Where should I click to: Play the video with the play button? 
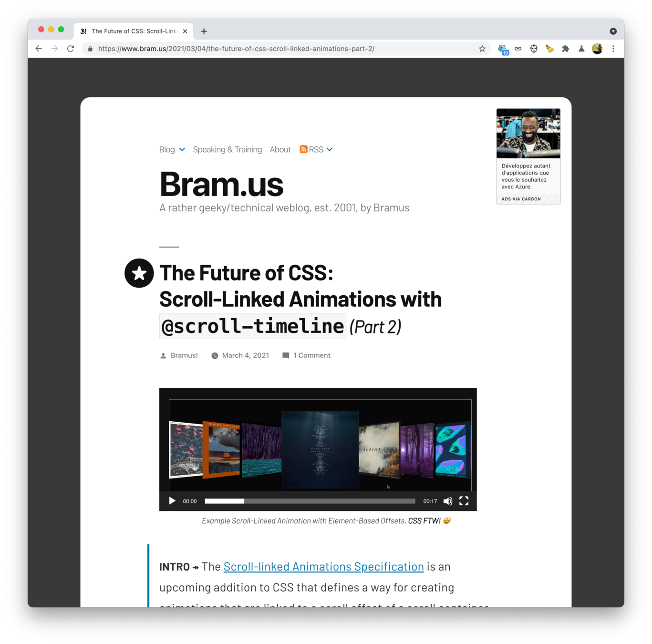point(172,501)
